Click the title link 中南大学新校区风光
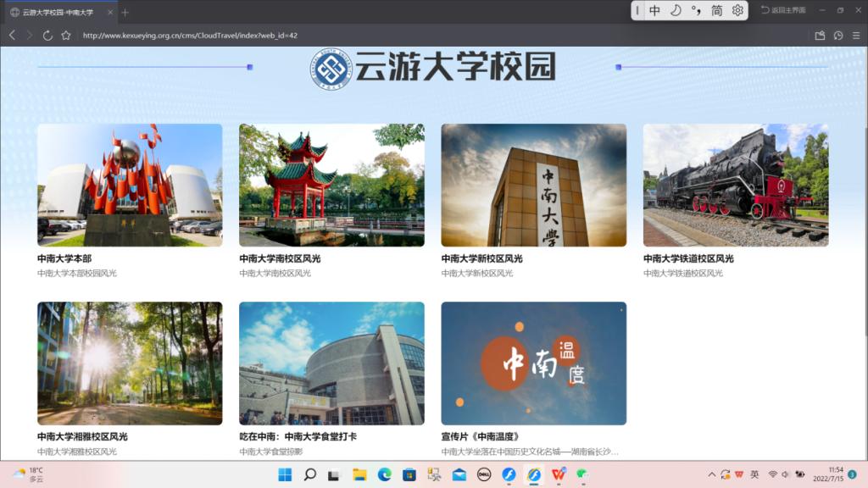Image resolution: width=868 pixels, height=488 pixels. [x=481, y=258]
